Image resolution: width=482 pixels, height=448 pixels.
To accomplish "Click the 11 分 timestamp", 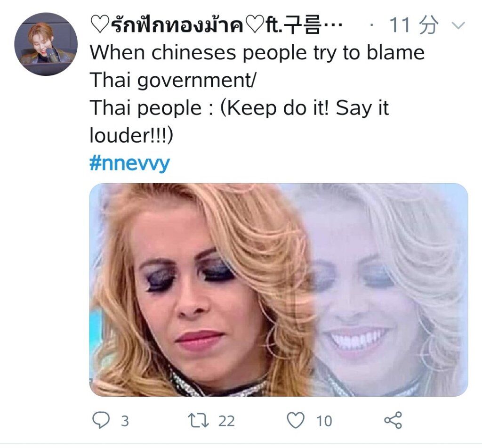I will [x=414, y=25].
